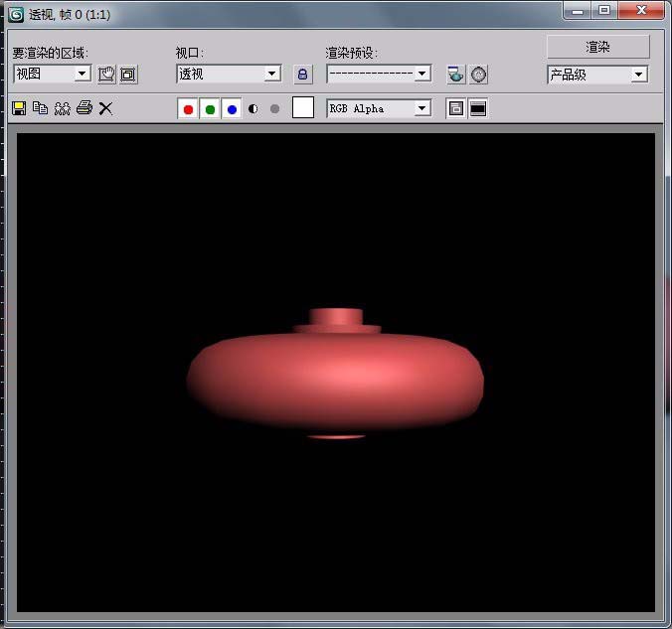Viewport: 672px width, 629px height.
Task: Expand the 要渲染的区域 dropdown showing 视图
Action: tap(82, 75)
